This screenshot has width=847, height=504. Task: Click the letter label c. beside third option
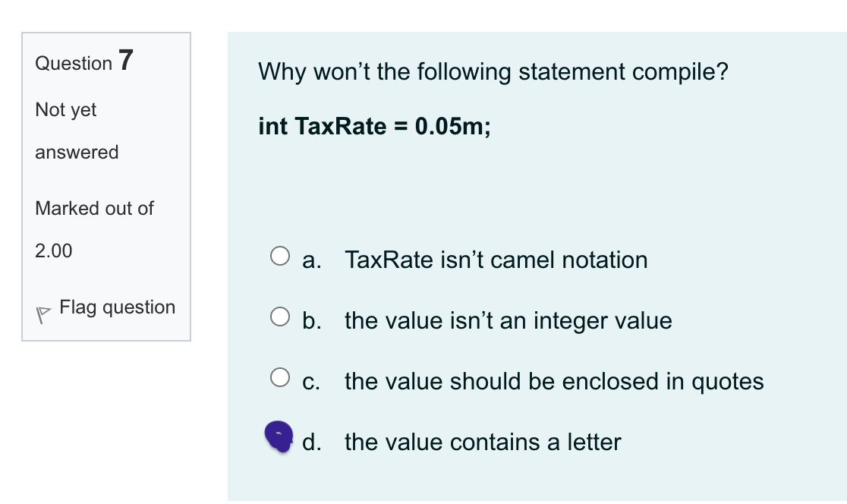point(311,383)
